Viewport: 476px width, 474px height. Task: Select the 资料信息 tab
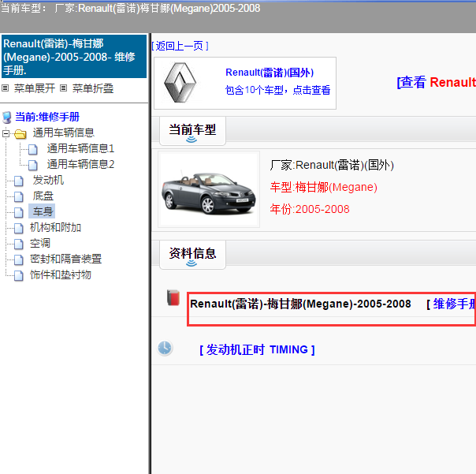192,255
